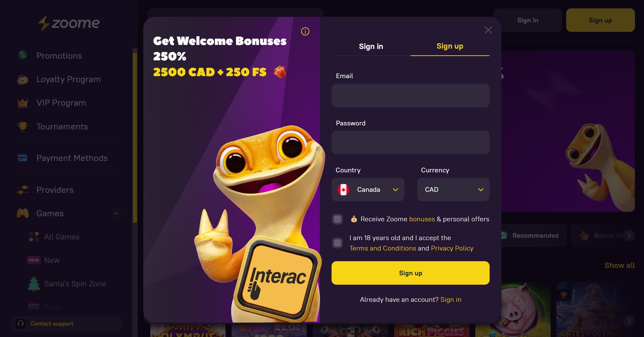The width and height of the screenshot is (644, 337).
Task: Open Loyalty Program sidebar icon
Action: coord(22,79)
